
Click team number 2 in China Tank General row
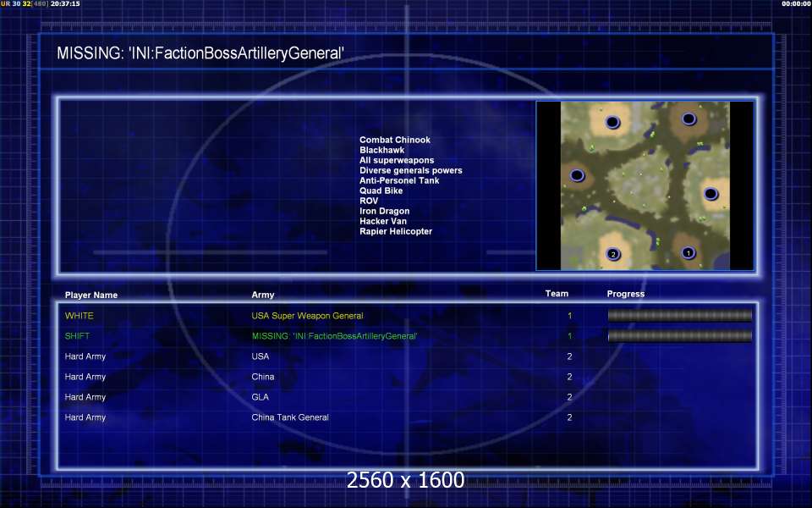coord(569,417)
